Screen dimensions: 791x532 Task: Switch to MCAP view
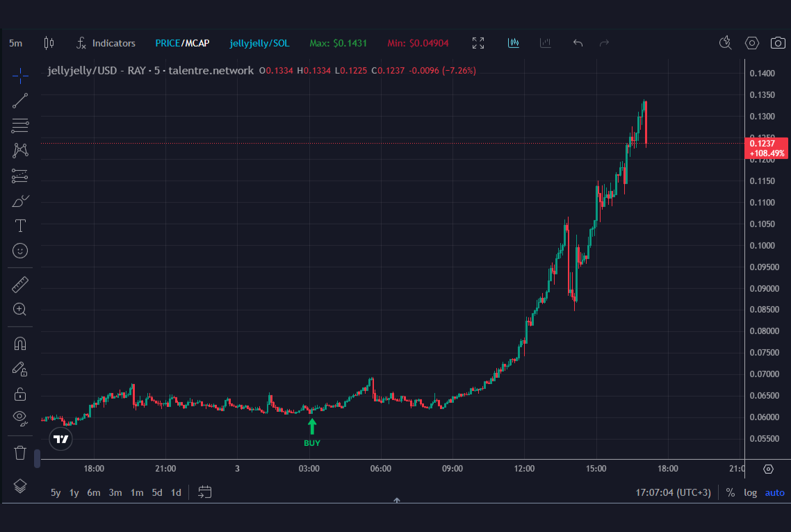click(197, 43)
